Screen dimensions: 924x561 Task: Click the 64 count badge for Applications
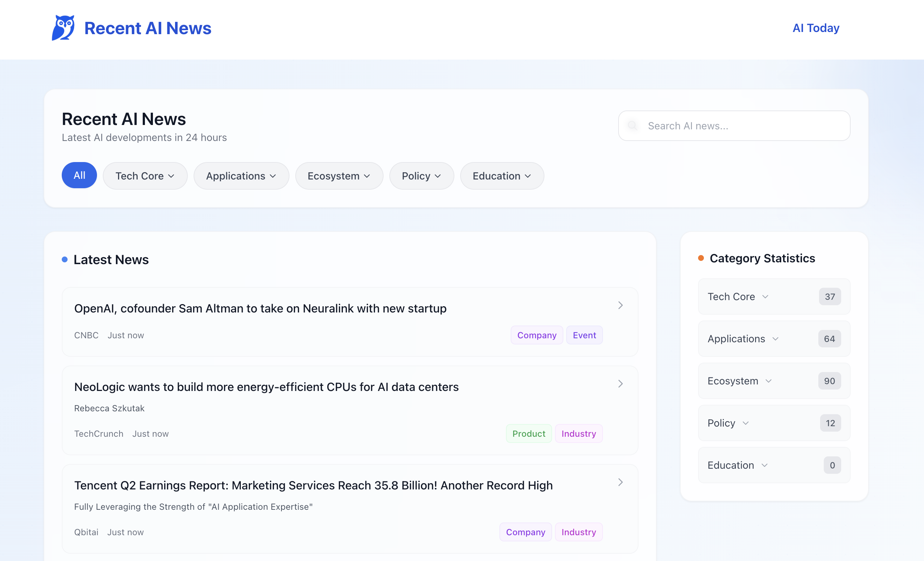tap(830, 339)
